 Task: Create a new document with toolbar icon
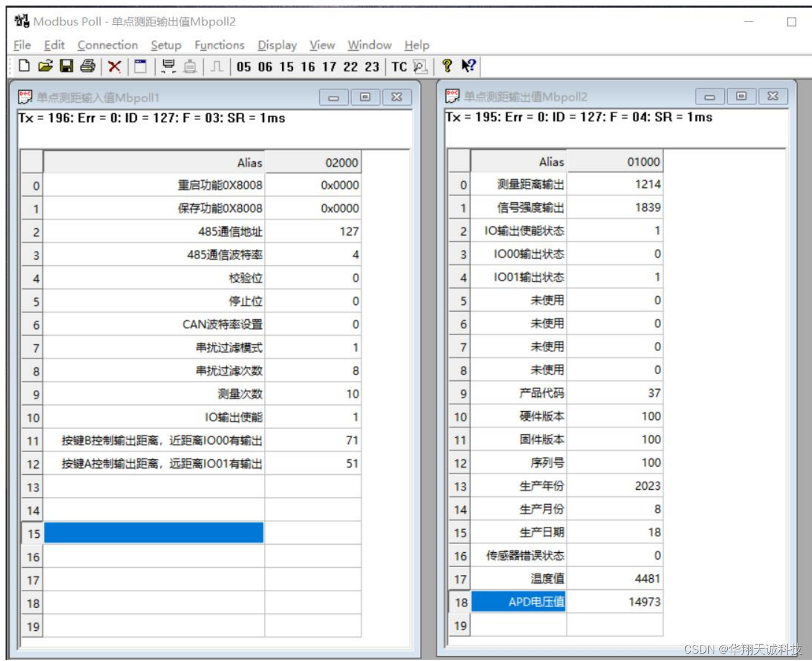24,66
